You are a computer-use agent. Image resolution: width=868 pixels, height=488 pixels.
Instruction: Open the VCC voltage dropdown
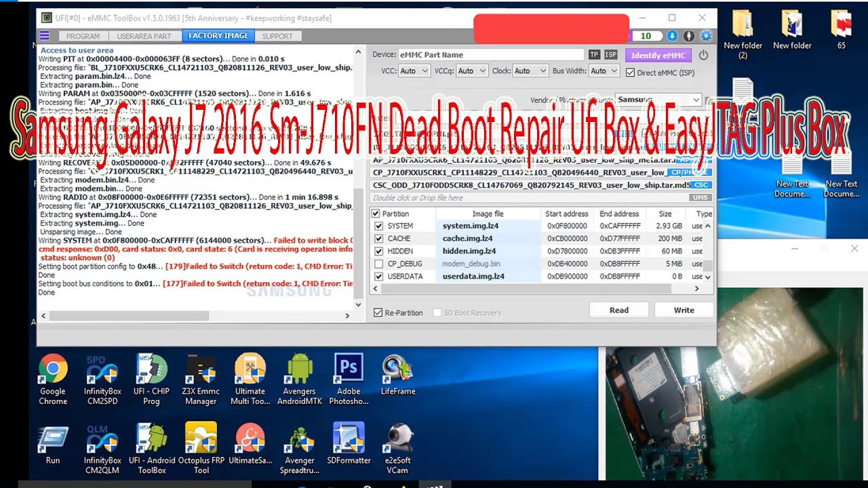click(x=414, y=70)
